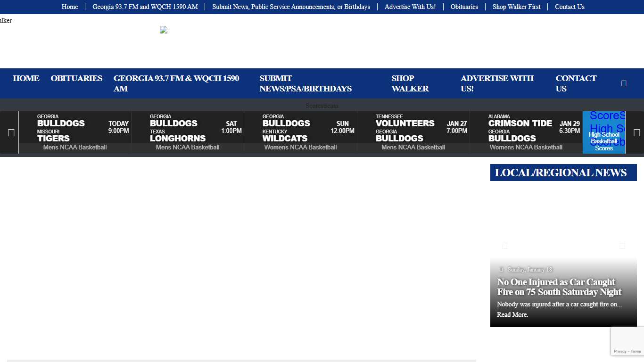Open Obituaries in the main blue navigation

[x=76, y=78]
